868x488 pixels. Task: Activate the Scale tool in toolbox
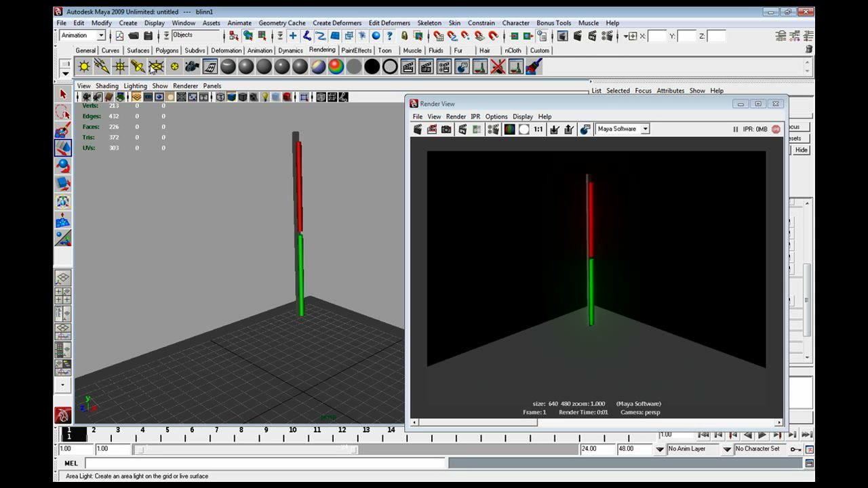[63, 183]
